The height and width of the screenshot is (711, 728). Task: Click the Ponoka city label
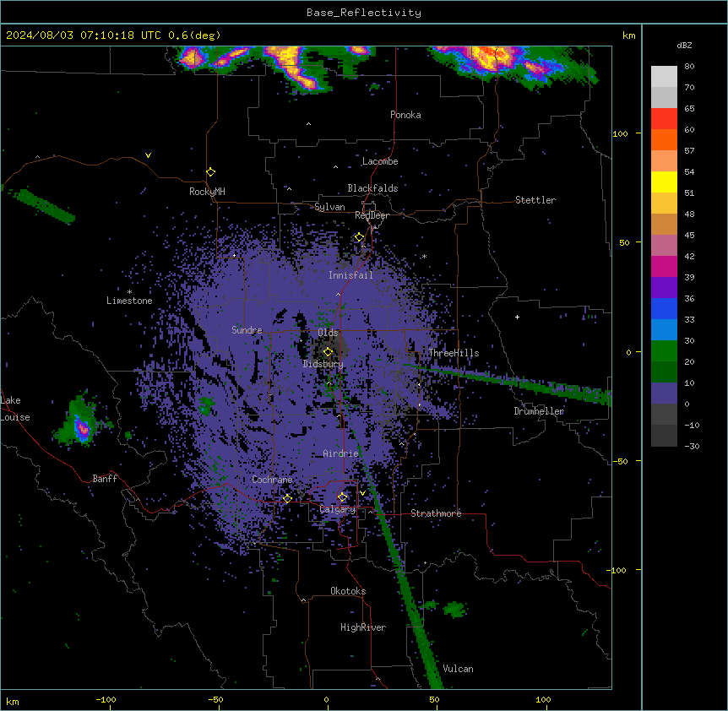[405, 115]
